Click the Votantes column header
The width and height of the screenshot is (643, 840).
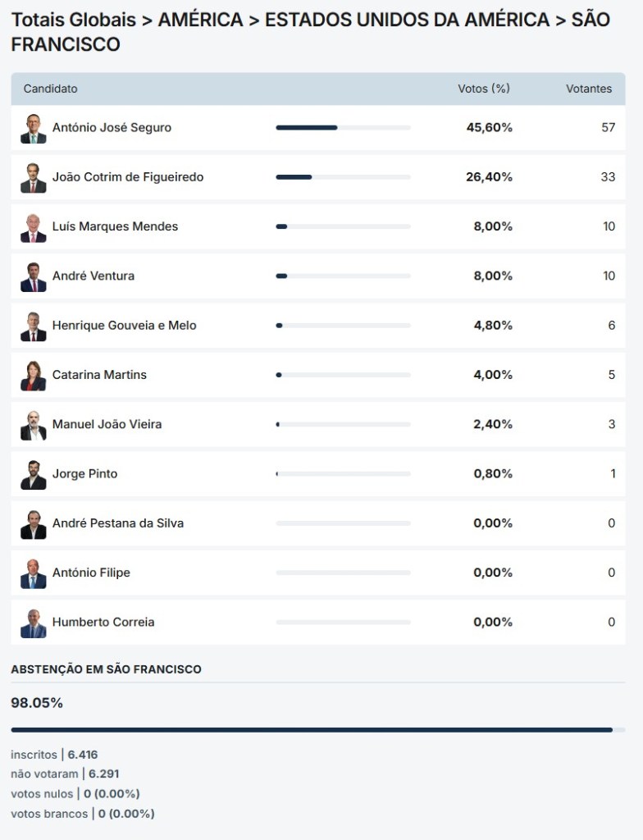[589, 89]
